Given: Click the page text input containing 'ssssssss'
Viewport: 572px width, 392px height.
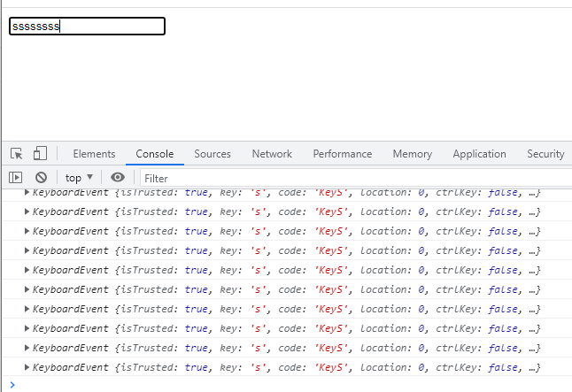Looking at the screenshot, I should click(x=87, y=27).
